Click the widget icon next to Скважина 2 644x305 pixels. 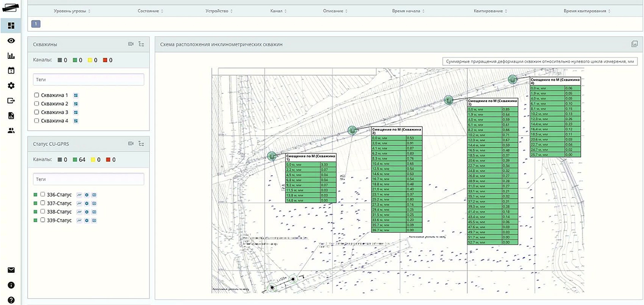pos(76,104)
